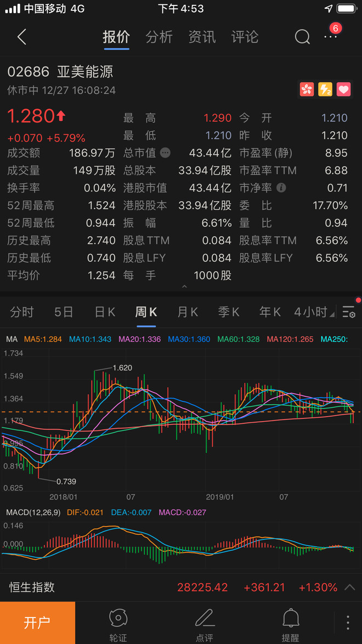Tap the 52周最高 value 1.524
Viewport: 362px width, 644px height.
[x=102, y=205]
